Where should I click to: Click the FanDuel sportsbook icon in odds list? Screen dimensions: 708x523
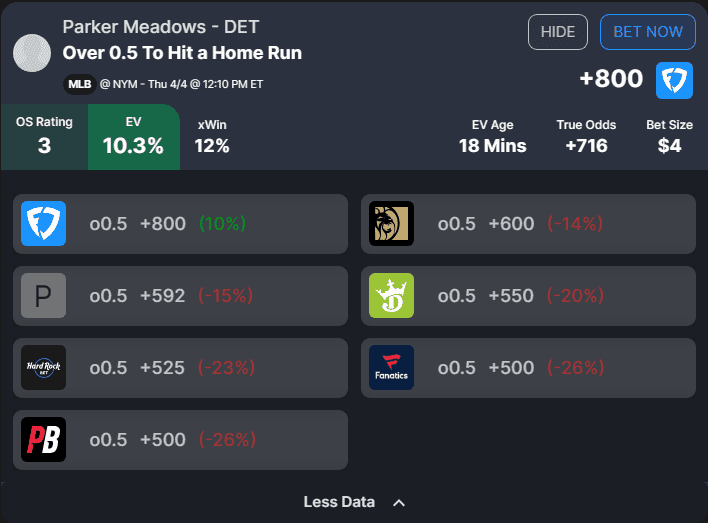[x=44, y=224]
